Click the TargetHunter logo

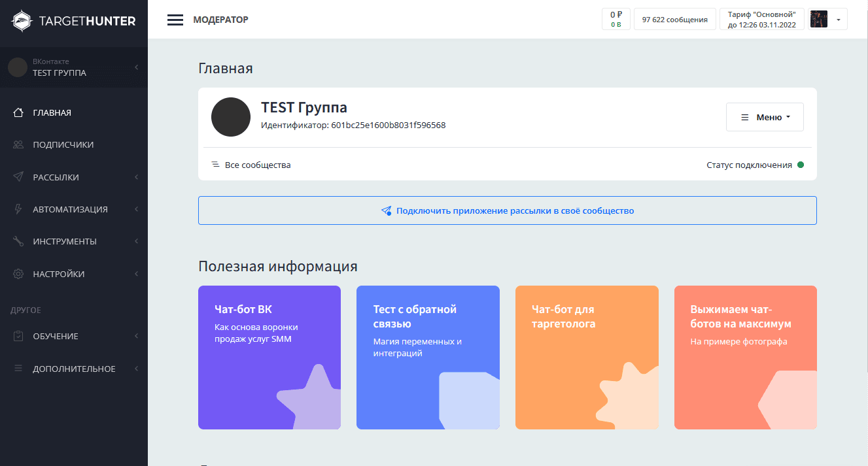coord(73,21)
